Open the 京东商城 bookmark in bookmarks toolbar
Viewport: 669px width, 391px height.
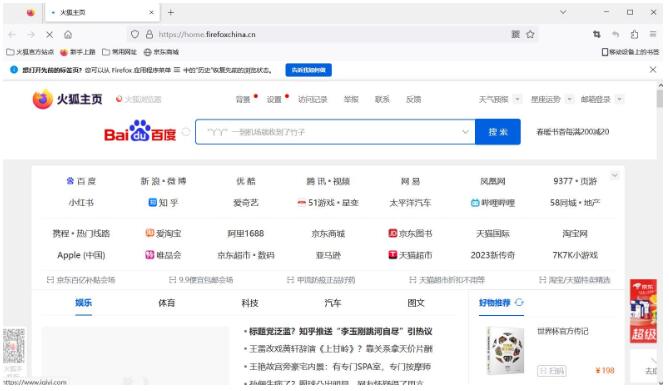(x=161, y=52)
